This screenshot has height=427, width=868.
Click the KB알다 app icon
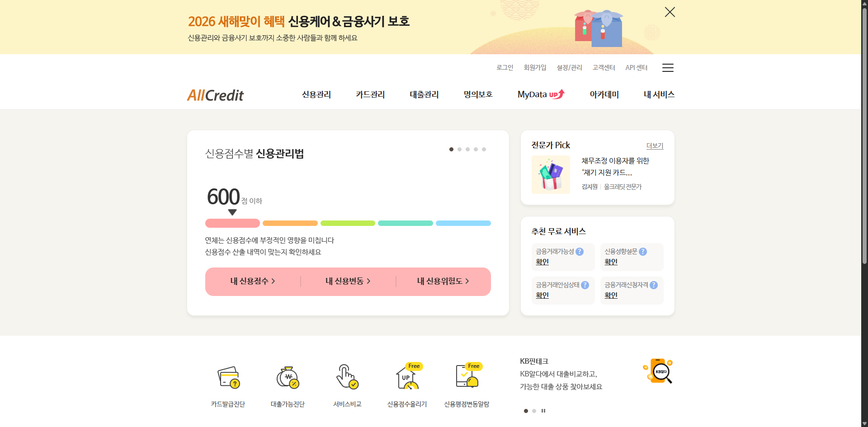pyautogui.click(x=658, y=371)
